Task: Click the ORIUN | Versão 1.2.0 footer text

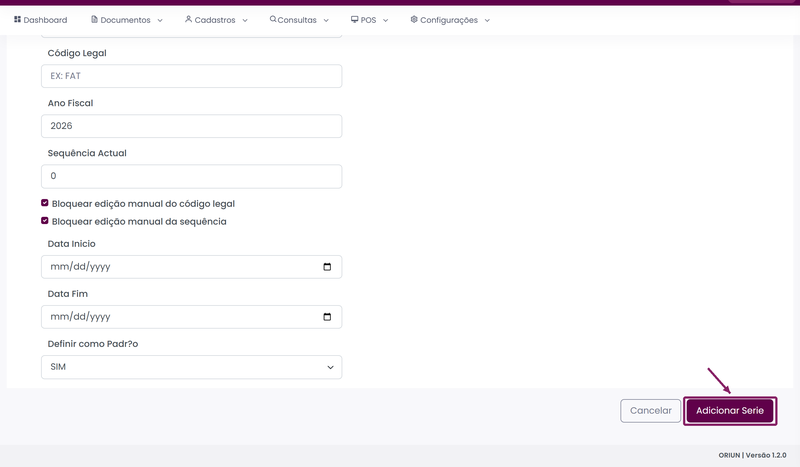Action: coord(752,455)
